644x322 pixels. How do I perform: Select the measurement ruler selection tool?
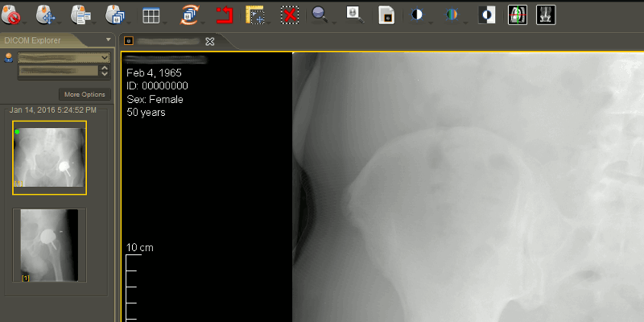[x=254, y=14]
